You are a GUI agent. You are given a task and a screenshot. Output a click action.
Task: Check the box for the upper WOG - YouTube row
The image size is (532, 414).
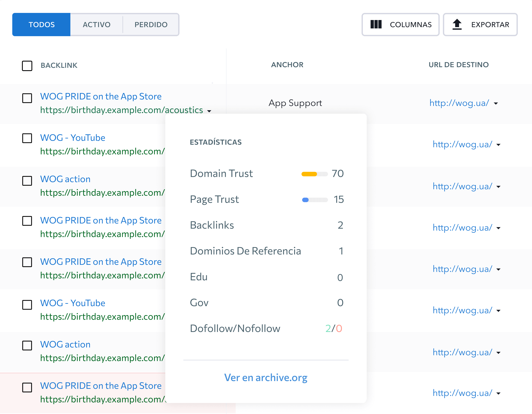tap(27, 138)
